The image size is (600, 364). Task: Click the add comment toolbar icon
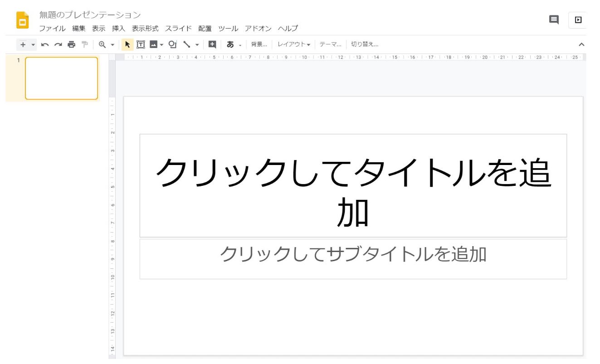212,44
